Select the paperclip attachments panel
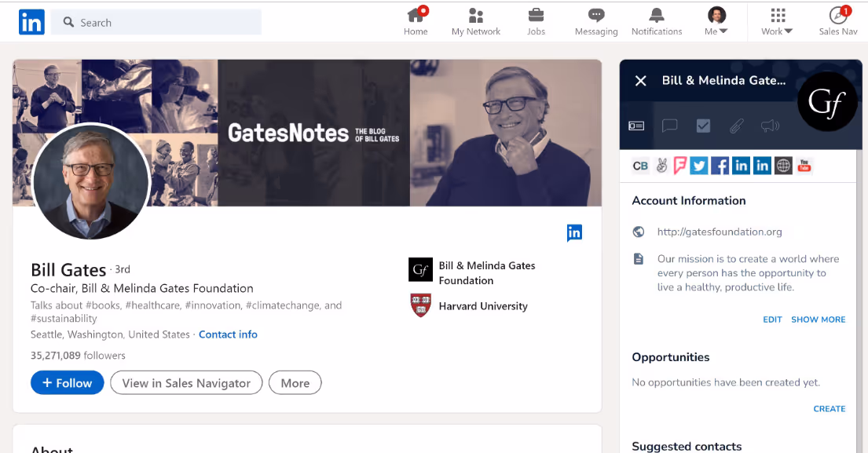Screen dimensions: 868x453 click(736, 126)
